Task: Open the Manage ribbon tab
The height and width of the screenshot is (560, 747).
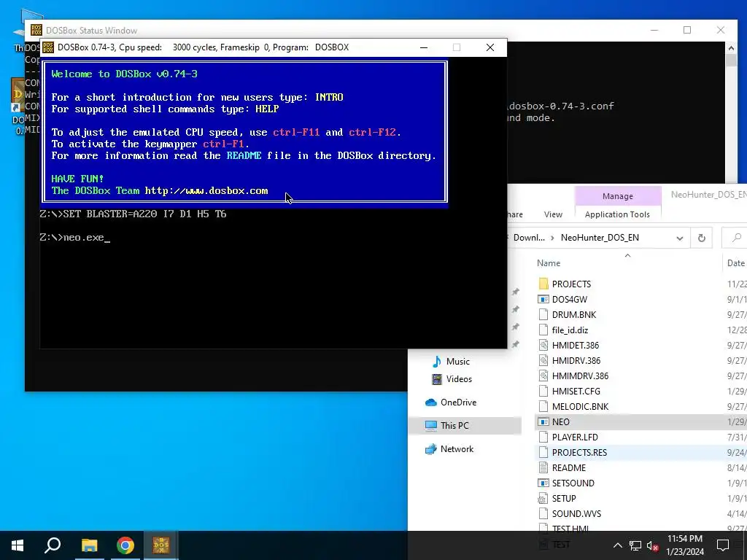Action: [617, 196]
